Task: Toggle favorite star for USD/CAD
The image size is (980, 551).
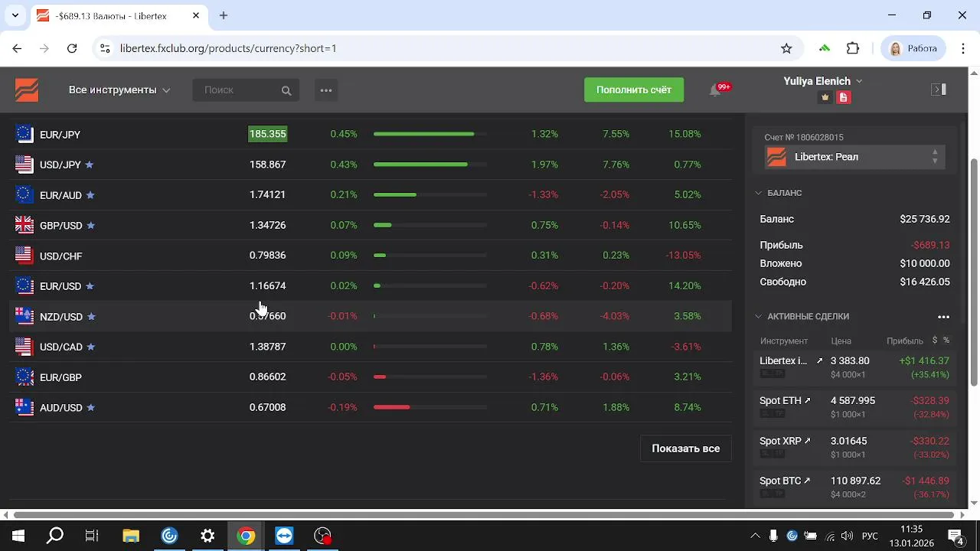Action: [90, 347]
